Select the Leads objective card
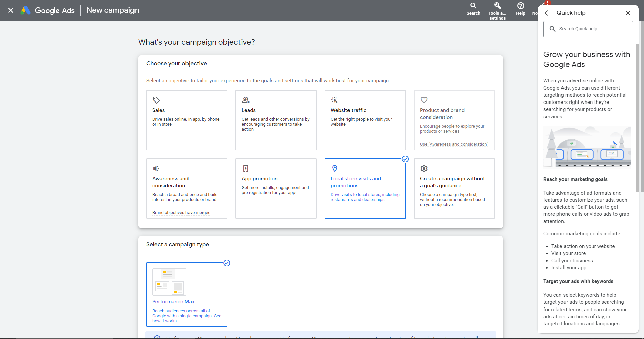 276,120
